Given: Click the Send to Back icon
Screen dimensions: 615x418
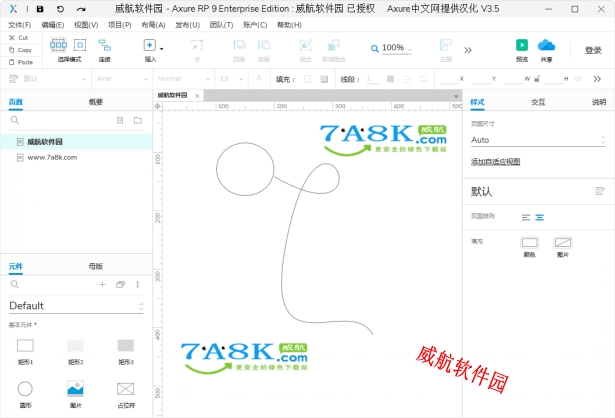Looking at the screenshot, I should pyautogui.click(x=264, y=45).
